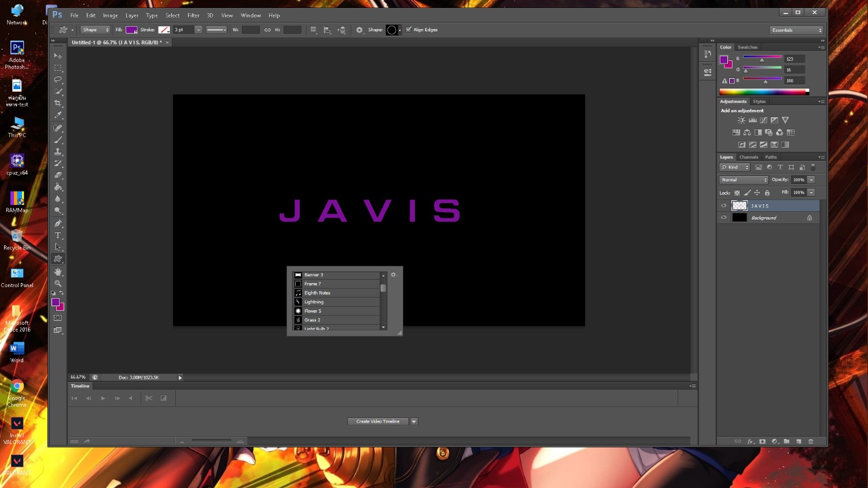The height and width of the screenshot is (488, 868).
Task: Open the stroke width dropdown arrow
Action: (198, 30)
